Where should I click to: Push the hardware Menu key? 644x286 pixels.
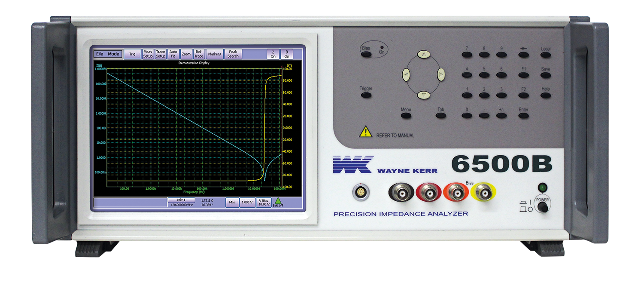[406, 115]
